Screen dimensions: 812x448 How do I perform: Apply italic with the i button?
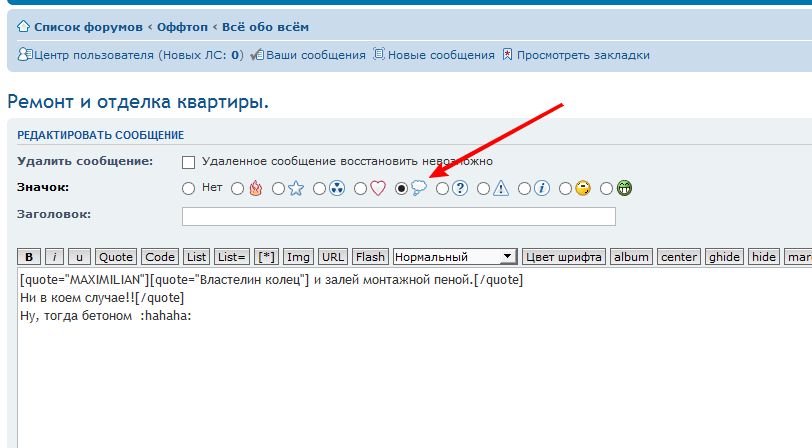coord(54,257)
